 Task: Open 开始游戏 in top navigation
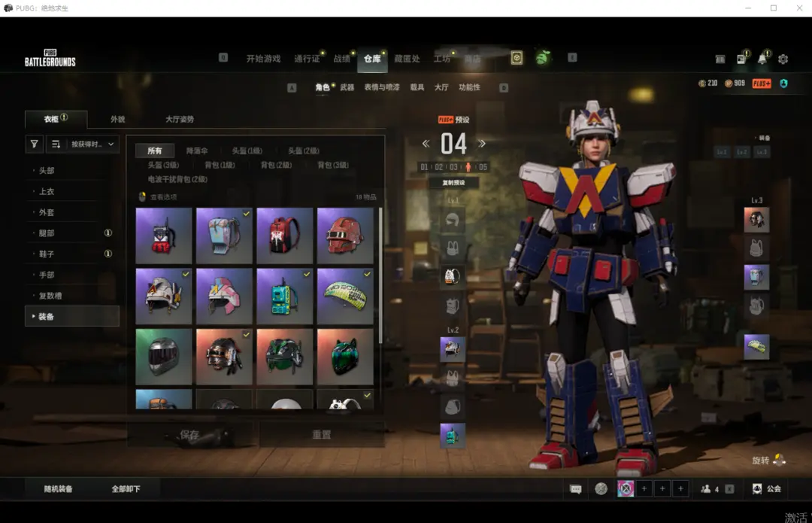[x=263, y=59]
